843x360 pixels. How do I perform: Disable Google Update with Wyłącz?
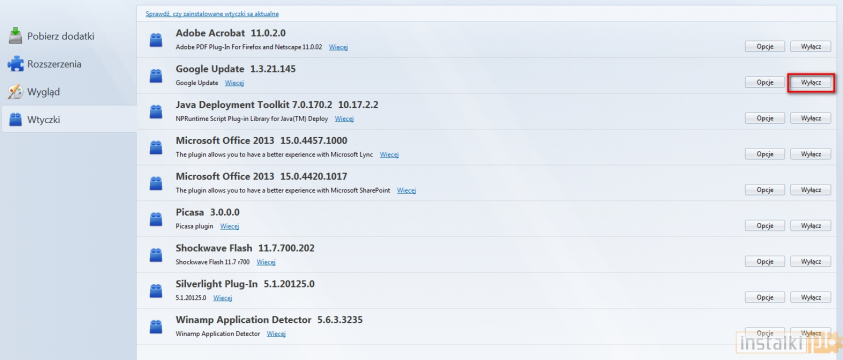810,82
